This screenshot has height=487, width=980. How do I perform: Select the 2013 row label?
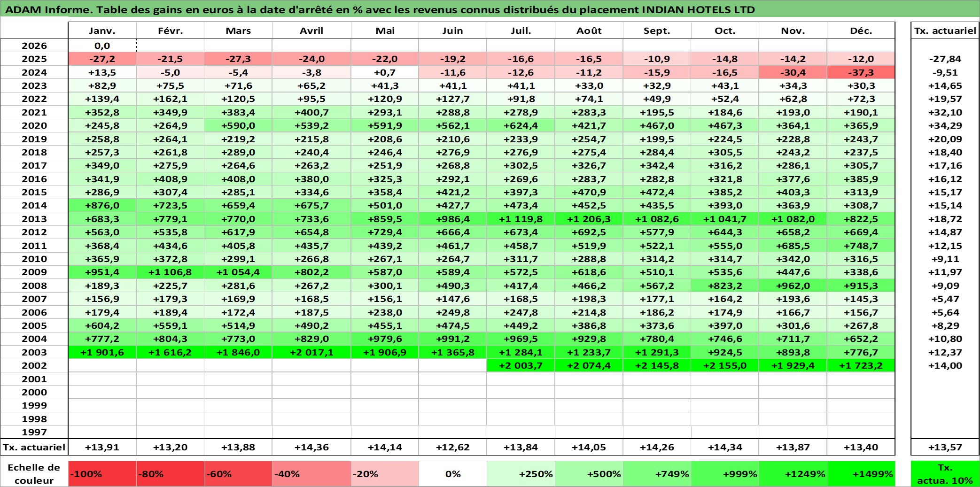tap(34, 219)
